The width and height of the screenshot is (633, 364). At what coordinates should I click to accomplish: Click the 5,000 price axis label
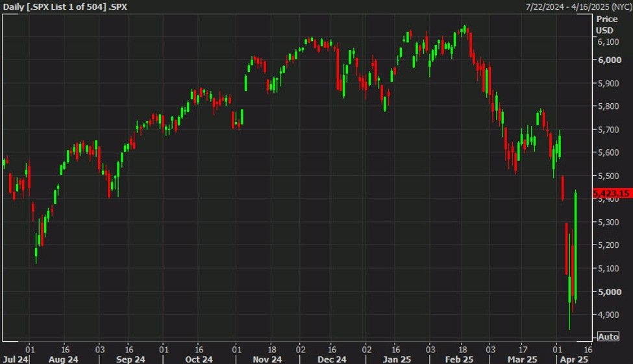click(x=609, y=291)
